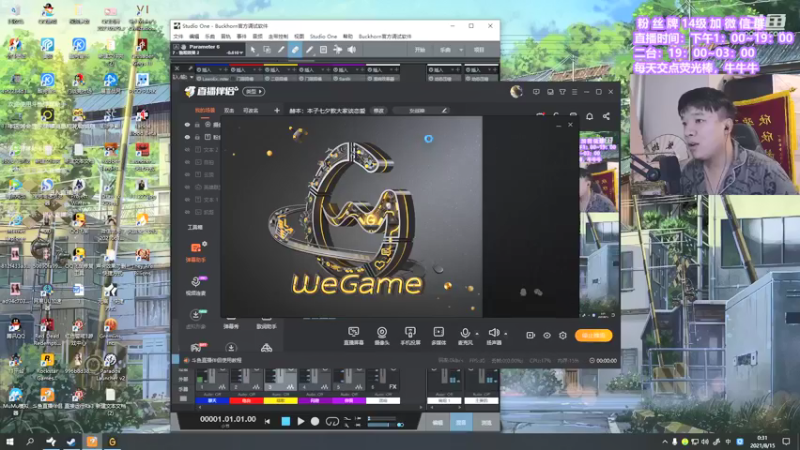Click the recording camera icon beside orange button
800x450 pixels.
coord(531,335)
